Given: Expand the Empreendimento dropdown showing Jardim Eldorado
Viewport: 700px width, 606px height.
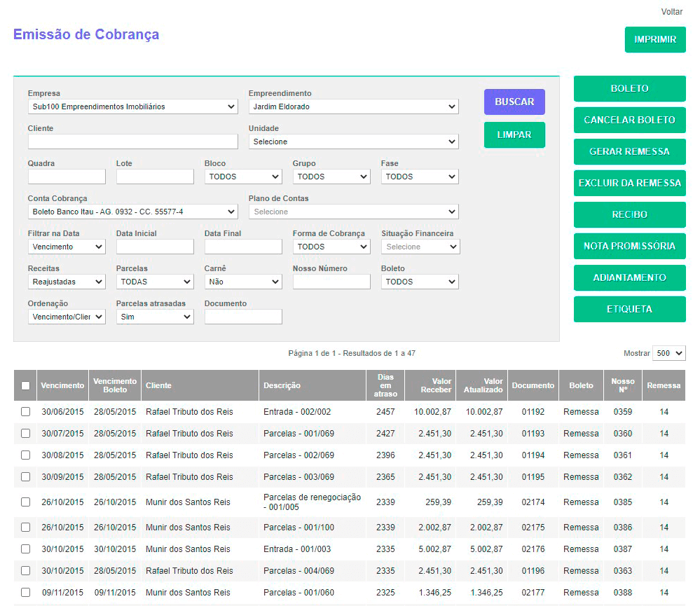Looking at the screenshot, I should [x=353, y=106].
